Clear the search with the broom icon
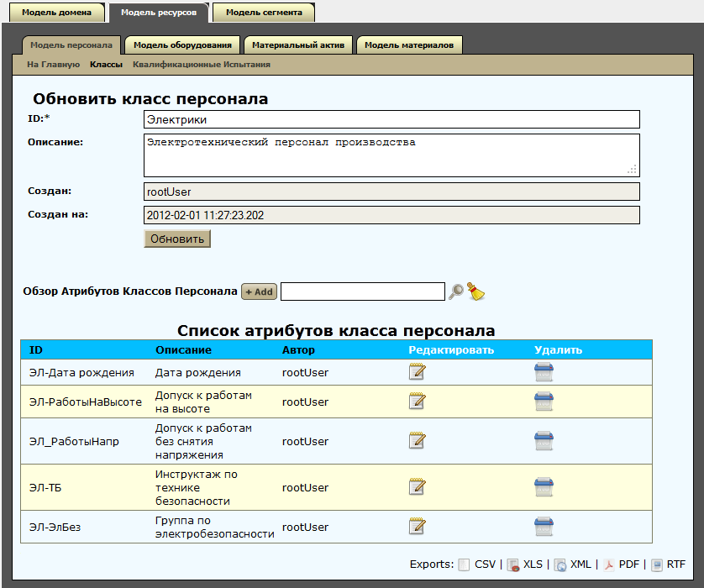The image size is (704, 588). (x=476, y=291)
